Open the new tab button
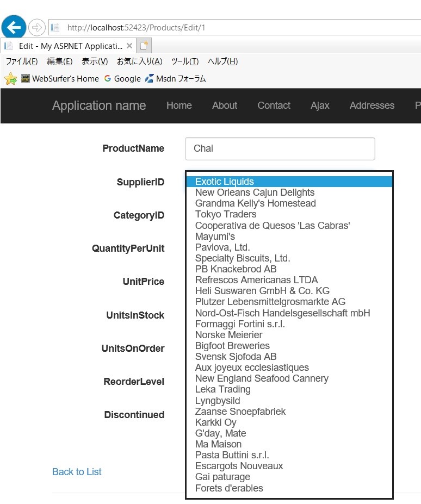This screenshot has height=504, width=421. pos(144,46)
